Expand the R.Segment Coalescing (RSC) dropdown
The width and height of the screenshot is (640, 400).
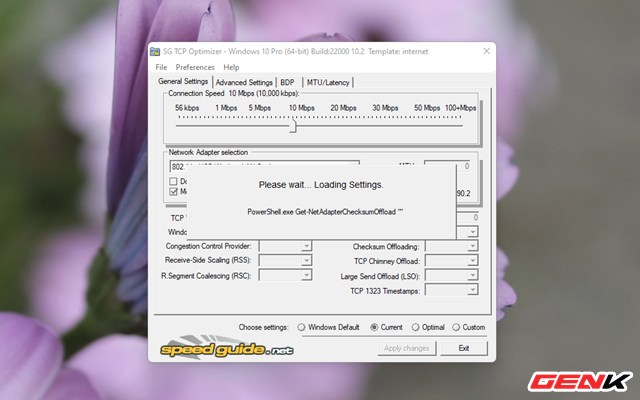(x=306, y=276)
